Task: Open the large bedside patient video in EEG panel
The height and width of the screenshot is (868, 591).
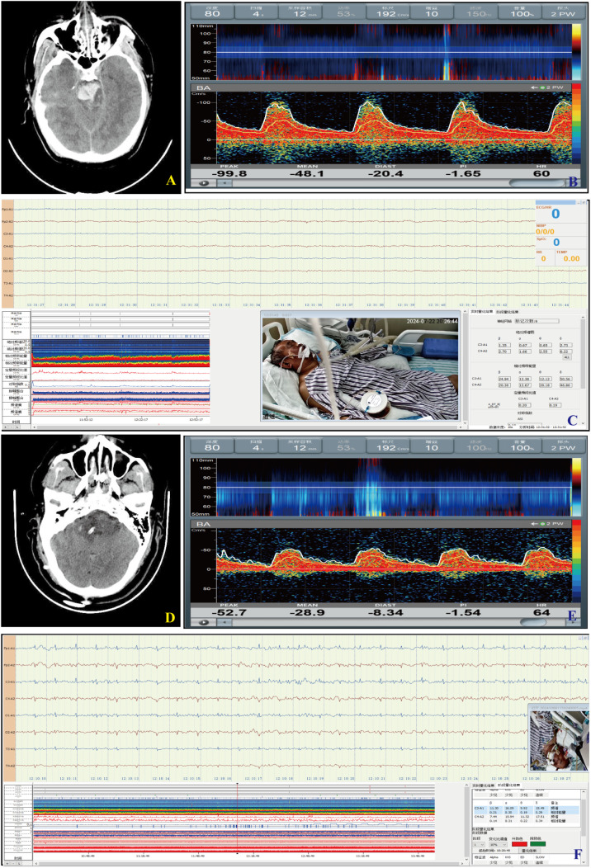Action: 361,369
